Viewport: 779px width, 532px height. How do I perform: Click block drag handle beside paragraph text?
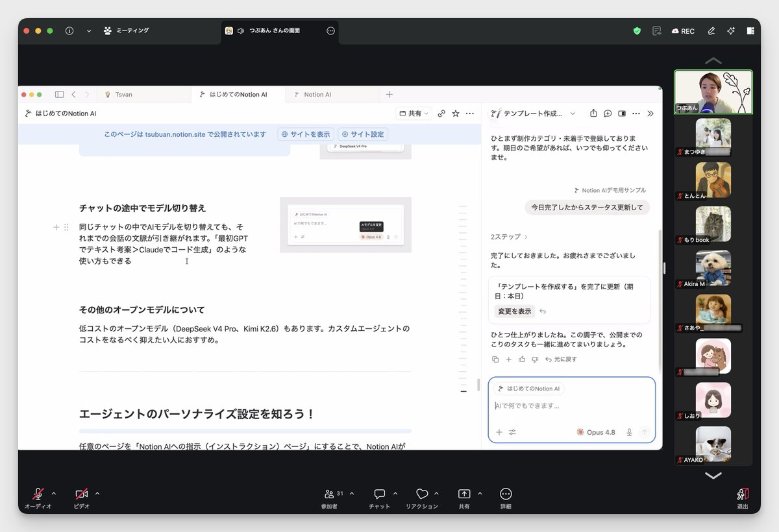pos(66,227)
